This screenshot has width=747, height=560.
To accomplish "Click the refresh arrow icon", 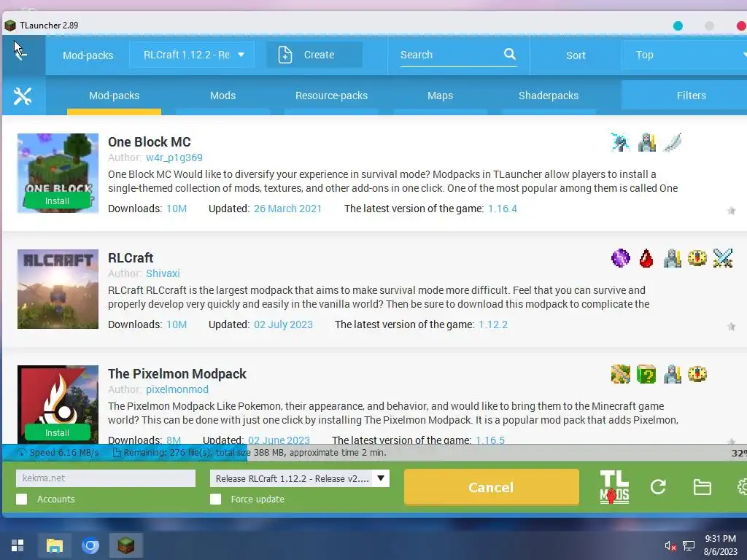I will [x=658, y=486].
